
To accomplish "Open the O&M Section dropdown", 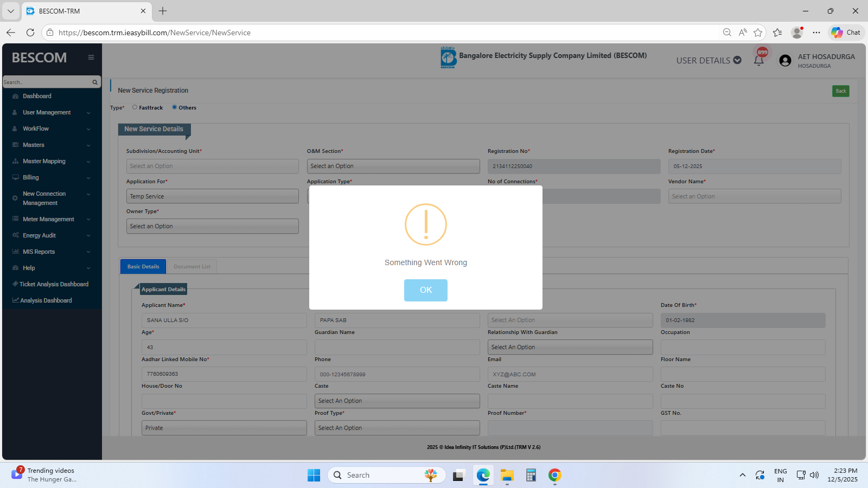I will pos(393,166).
